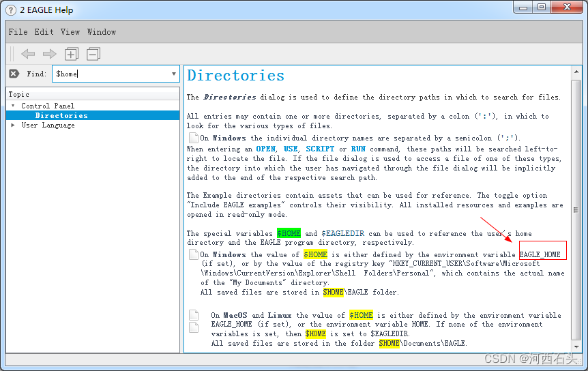Click the Topic column header
Image resolution: width=588 pixels, height=371 pixels.
pos(93,94)
